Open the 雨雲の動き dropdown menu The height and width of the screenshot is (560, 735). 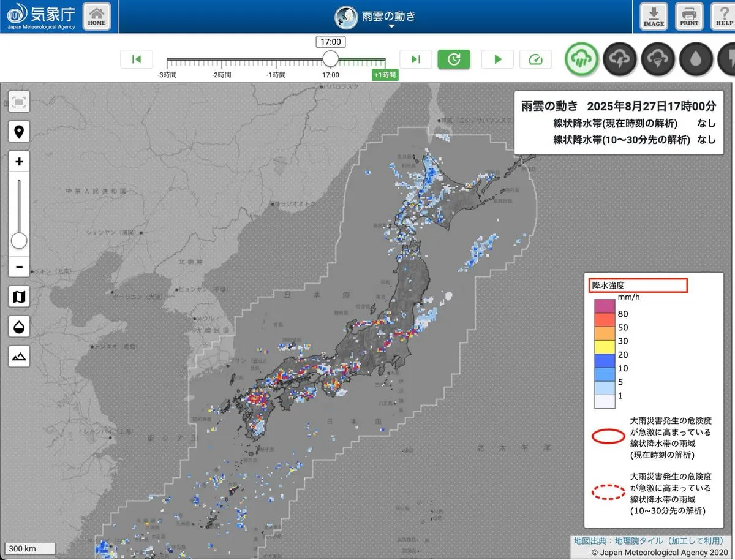(x=375, y=17)
